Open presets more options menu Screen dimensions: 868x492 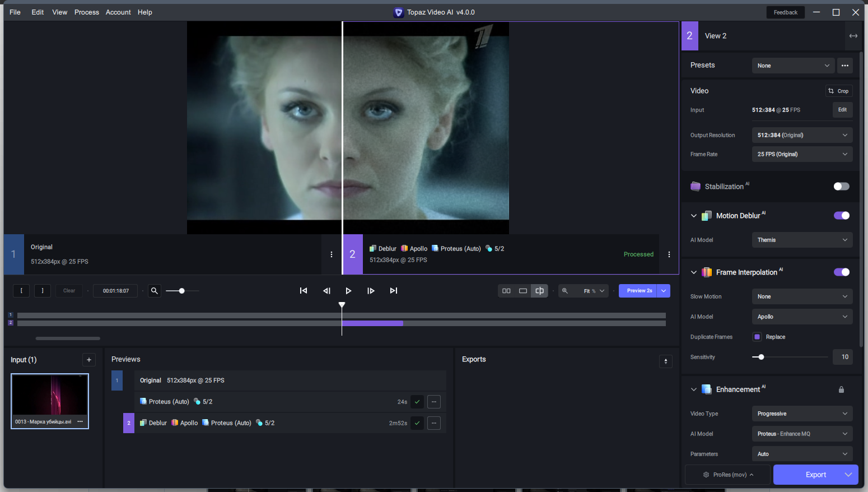(x=845, y=66)
